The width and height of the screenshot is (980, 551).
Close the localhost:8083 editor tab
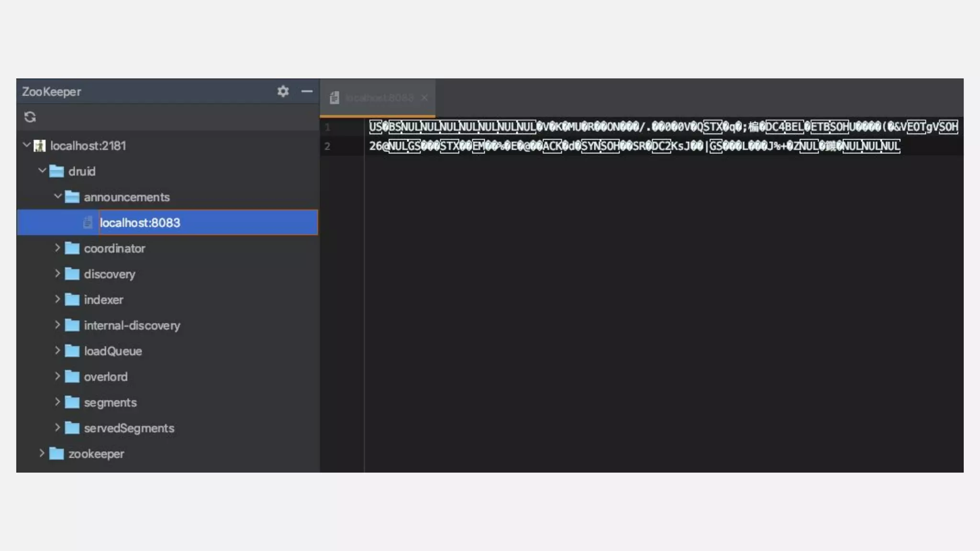click(x=424, y=98)
